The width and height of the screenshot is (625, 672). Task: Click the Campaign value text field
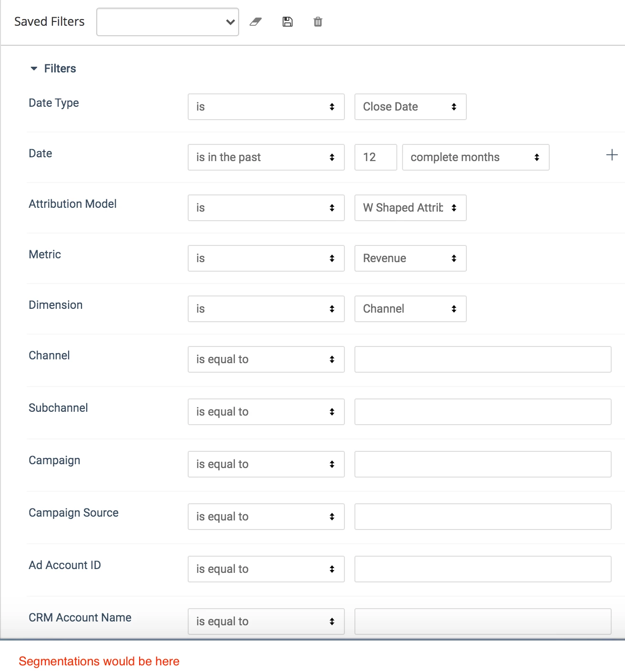point(483,464)
